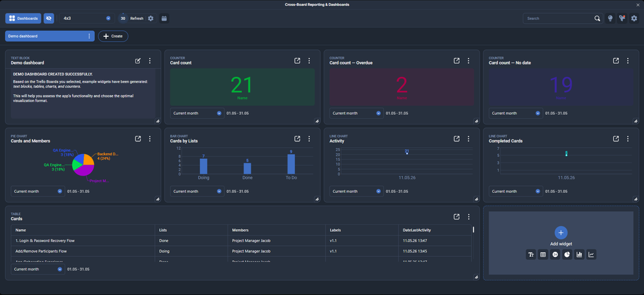Toggle the crossed-eye visibility button
This screenshot has width=644, height=295.
(x=49, y=18)
